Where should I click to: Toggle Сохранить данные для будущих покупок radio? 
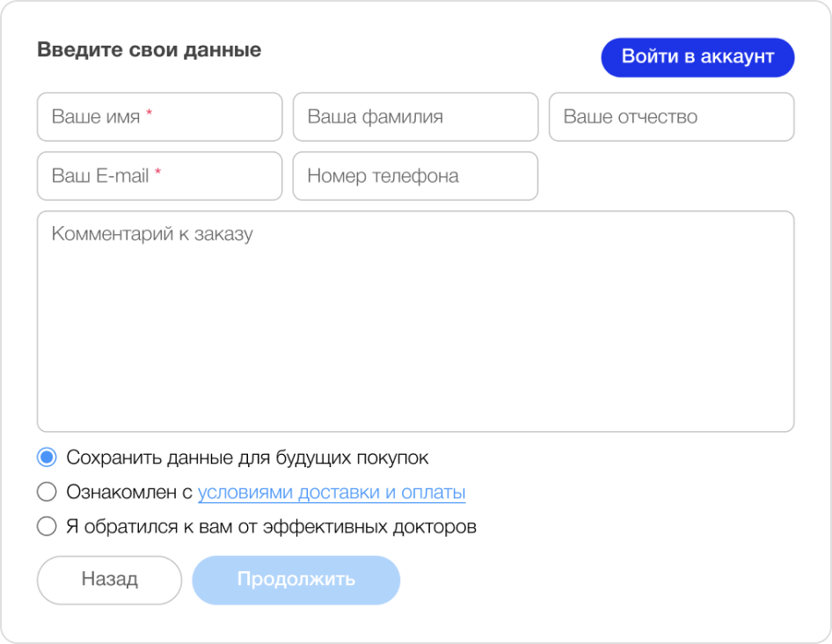47,457
